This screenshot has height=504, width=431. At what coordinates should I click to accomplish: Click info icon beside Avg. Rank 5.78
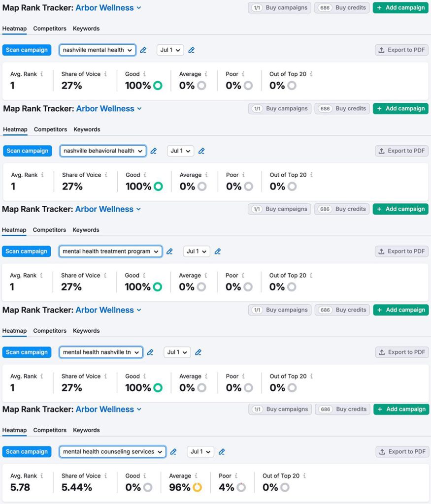(42, 476)
